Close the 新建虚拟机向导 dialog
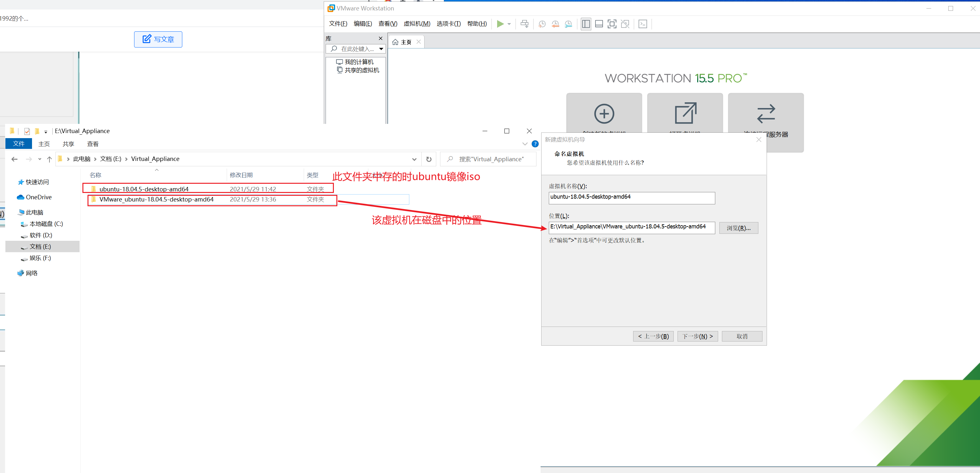Screen dimensions: 980x473 [x=759, y=139]
